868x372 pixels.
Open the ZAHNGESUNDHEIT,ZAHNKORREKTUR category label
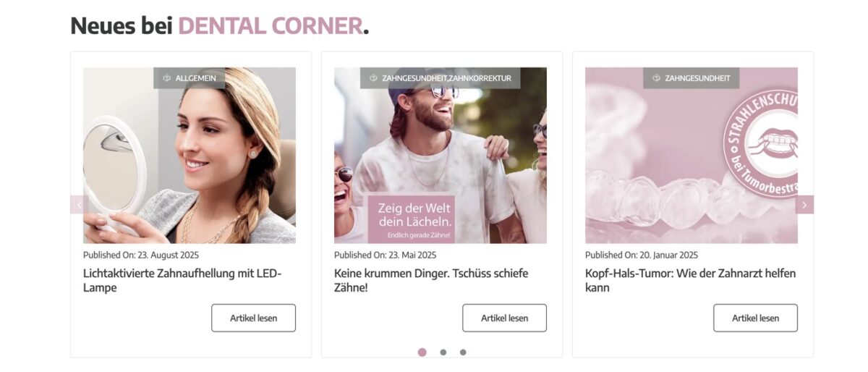(446, 78)
